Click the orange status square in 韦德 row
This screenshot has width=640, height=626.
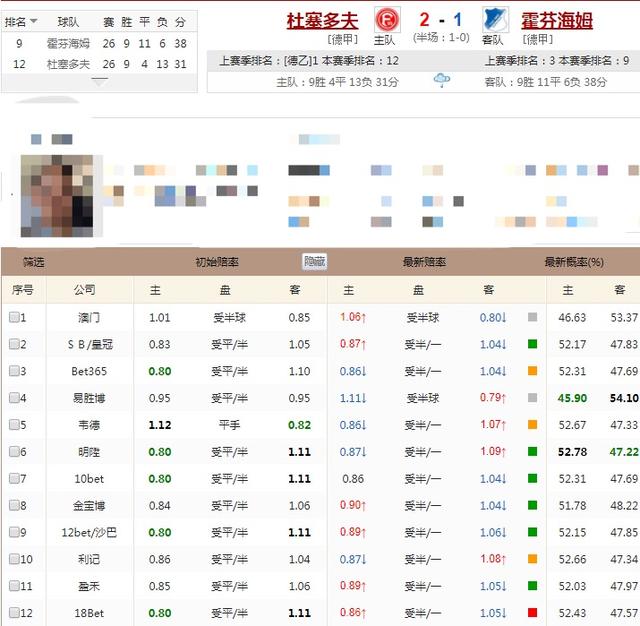(533, 425)
